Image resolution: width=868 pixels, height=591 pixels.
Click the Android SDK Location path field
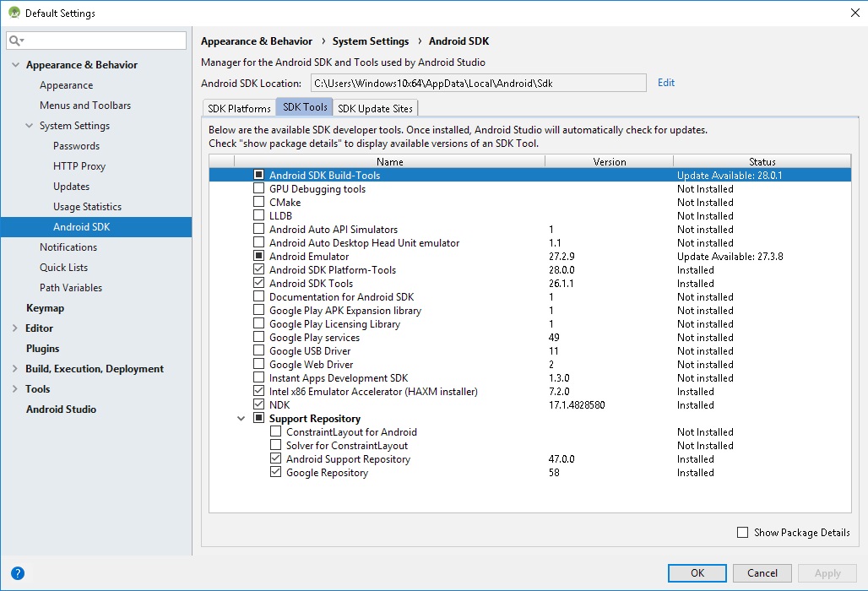click(478, 83)
